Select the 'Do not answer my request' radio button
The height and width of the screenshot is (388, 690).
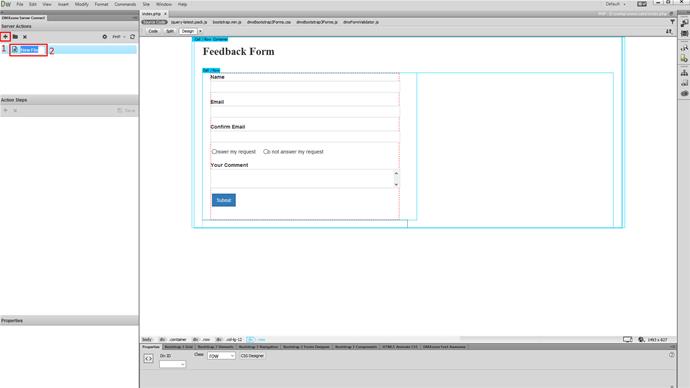point(266,152)
